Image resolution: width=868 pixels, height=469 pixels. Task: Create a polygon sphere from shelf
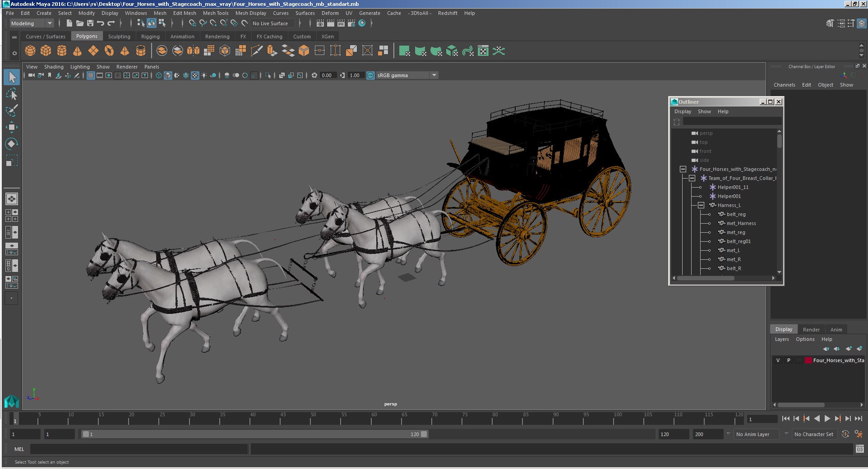click(30, 51)
